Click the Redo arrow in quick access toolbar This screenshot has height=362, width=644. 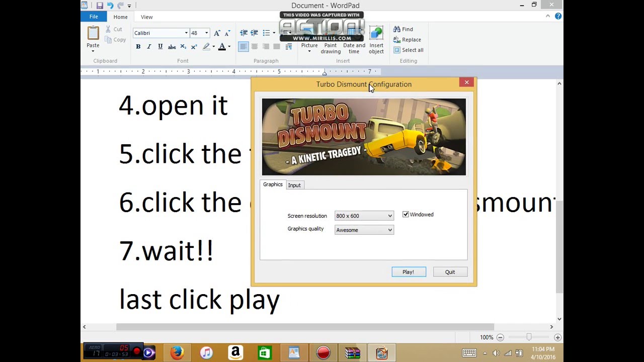(x=120, y=6)
